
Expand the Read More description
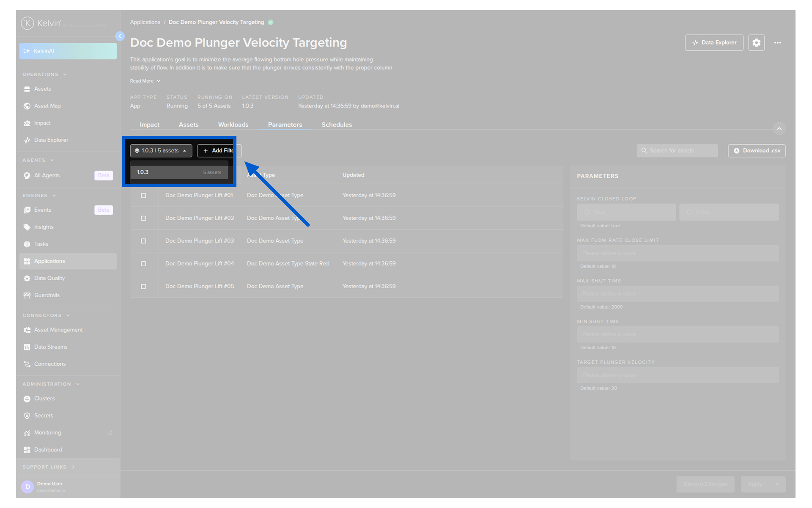[145, 81]
